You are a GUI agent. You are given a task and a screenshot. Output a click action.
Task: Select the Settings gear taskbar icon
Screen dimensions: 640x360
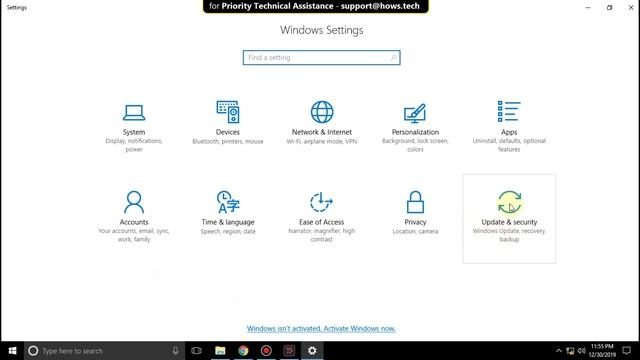coord(312,351)
